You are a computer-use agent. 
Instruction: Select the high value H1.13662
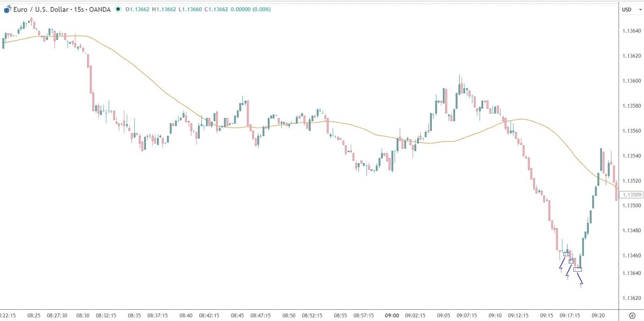click(x=164, y=9)
